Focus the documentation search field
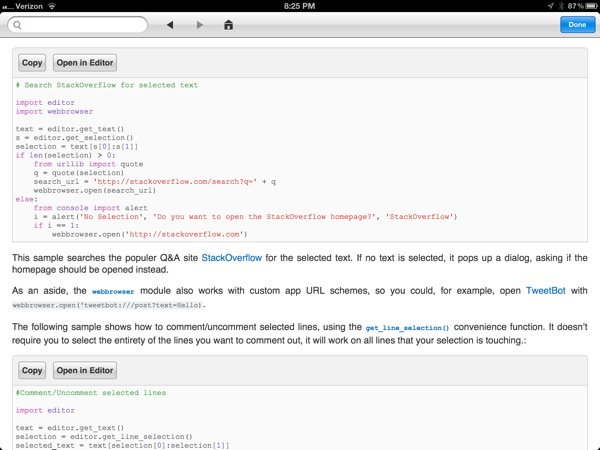Image resolution: width=600 pixels, height=450 pixels. (77, 25)
